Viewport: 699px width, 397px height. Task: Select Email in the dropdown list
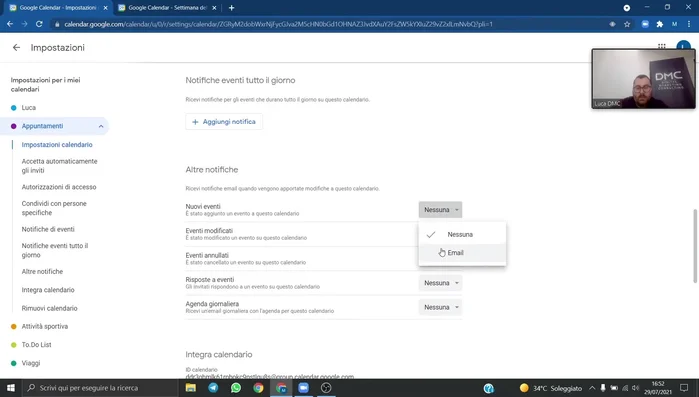(462, 253)
